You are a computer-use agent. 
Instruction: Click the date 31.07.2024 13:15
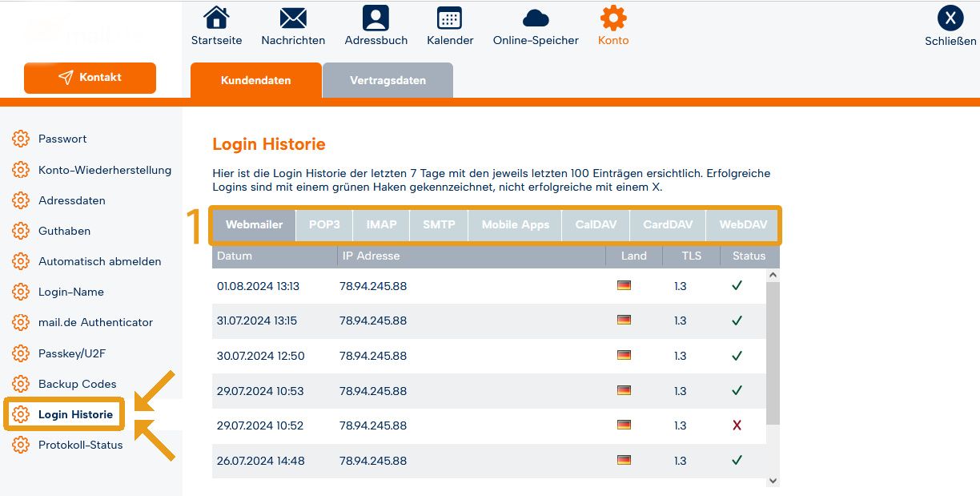tap(257, 321)
